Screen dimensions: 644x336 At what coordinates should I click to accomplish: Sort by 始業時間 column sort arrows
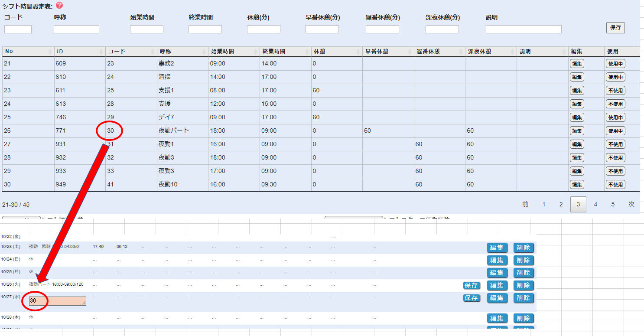coord(256,52)
